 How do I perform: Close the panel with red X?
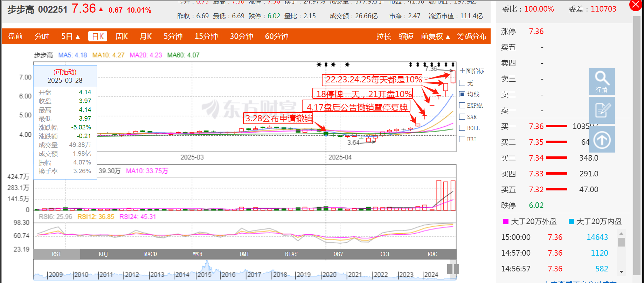tap(635, 5)
